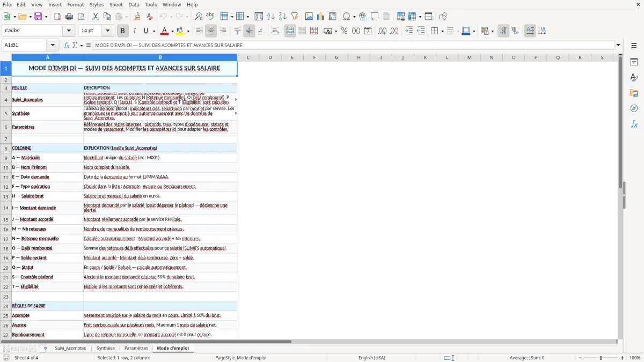
Task: Open the sidebar Properties panel icon
Action: pyautogui.click(x=634, y=62)
